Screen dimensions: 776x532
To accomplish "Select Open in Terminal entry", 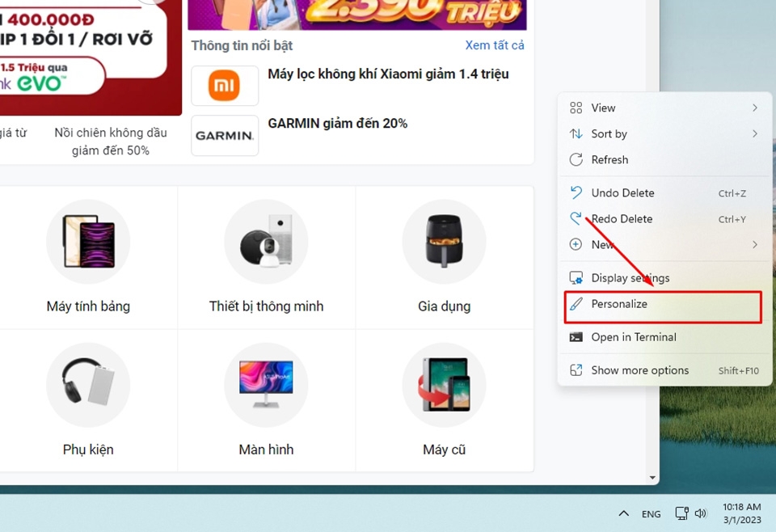I will [664, 337].
